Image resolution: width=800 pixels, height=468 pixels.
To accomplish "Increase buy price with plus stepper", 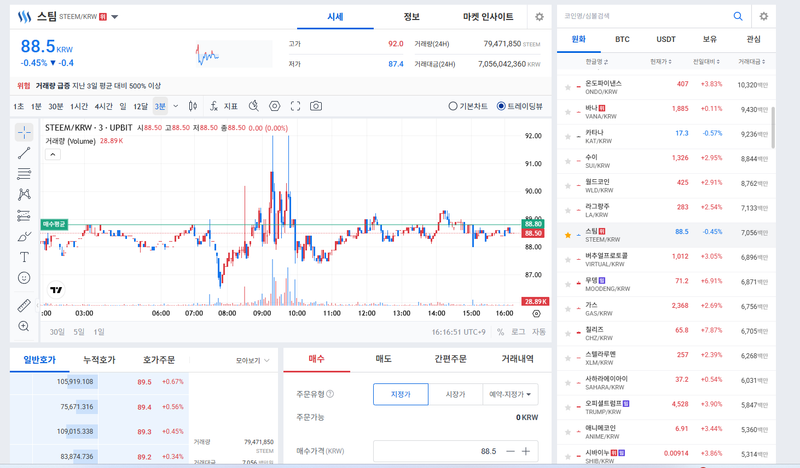I will coord(526,451).
